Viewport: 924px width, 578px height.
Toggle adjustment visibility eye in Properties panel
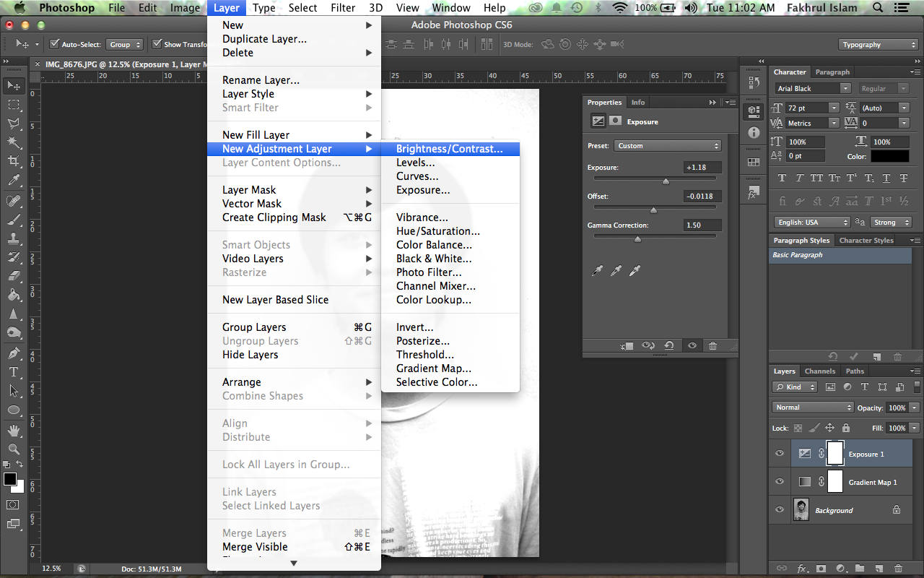pos(692,346)
